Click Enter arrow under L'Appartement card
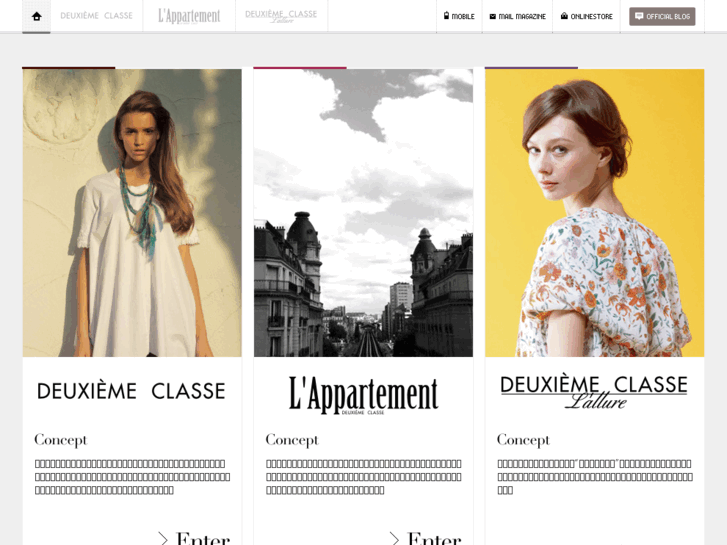Screen dimensions: 727x545 click(394, 539)
